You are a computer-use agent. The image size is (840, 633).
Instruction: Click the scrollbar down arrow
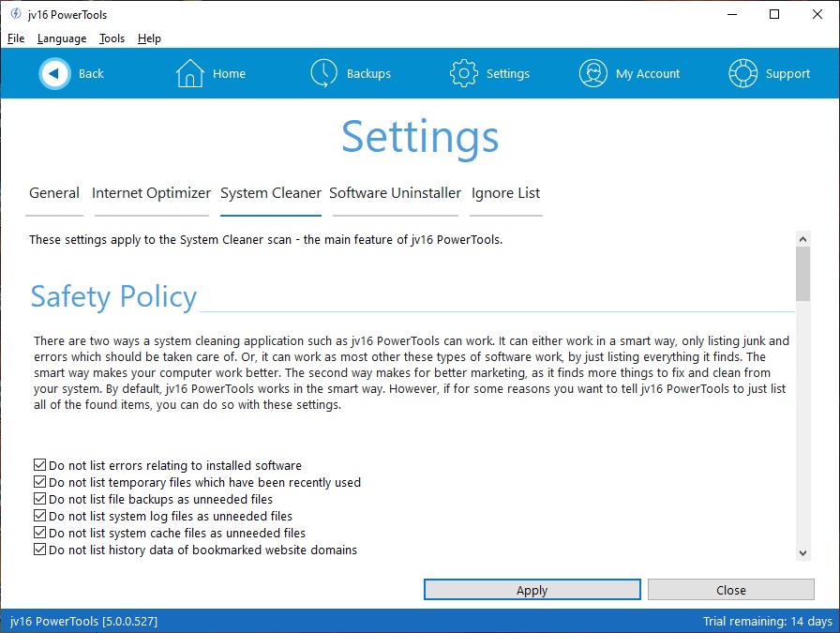point(802,552)
